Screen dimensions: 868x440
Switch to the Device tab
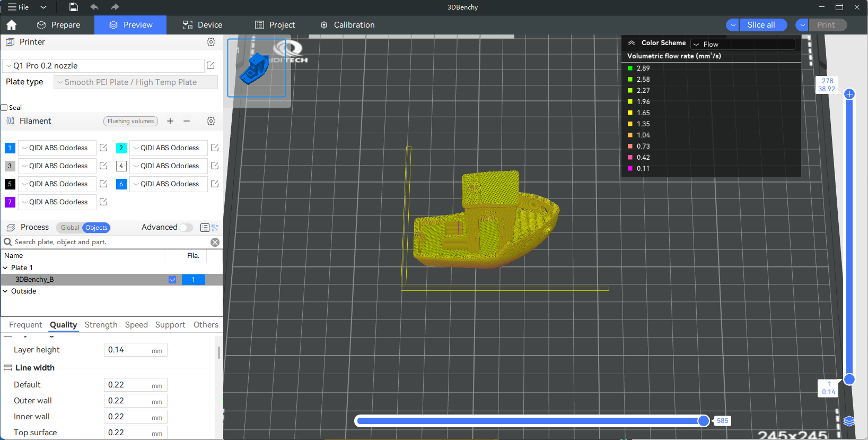(203, 25)
